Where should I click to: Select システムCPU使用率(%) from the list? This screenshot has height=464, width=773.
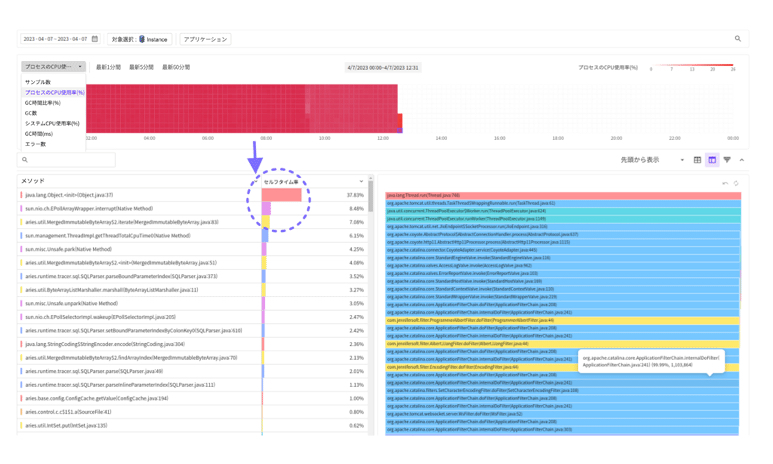52,124
